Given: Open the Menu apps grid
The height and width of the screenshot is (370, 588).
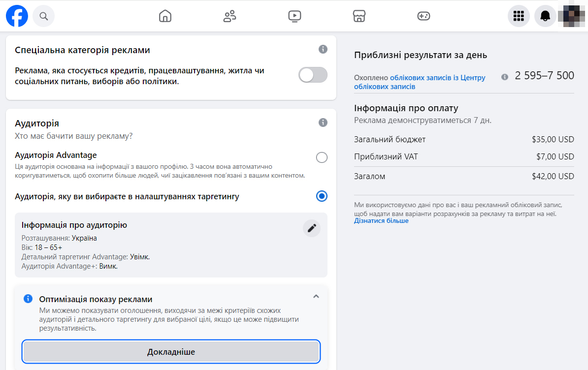Looking at the screenshot, I should (x=519, y=15).
